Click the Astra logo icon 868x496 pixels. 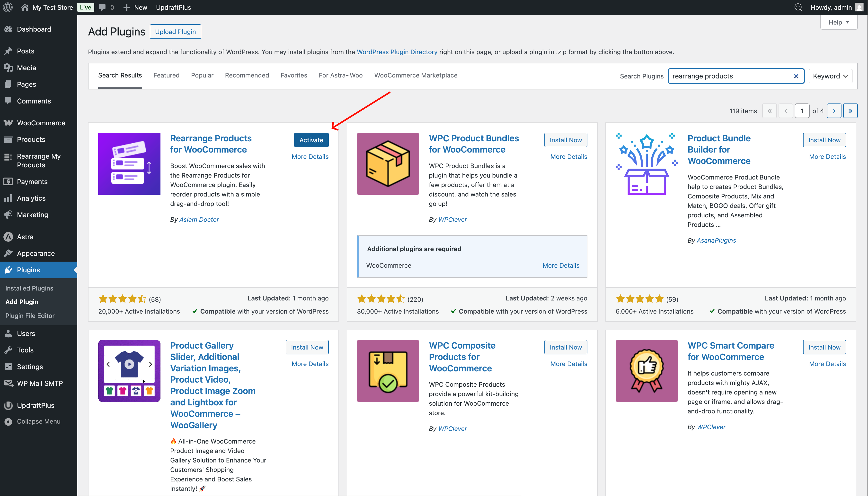point(9,237)
